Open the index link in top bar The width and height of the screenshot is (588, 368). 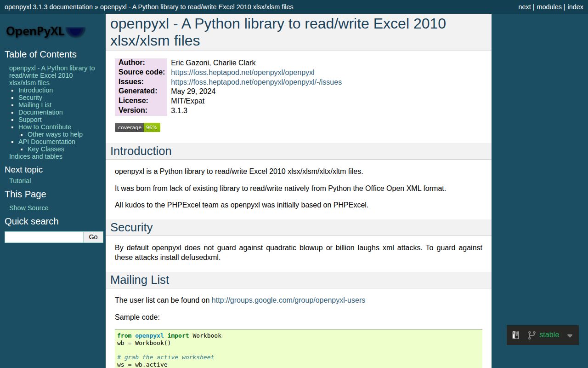tap(575, 7)
